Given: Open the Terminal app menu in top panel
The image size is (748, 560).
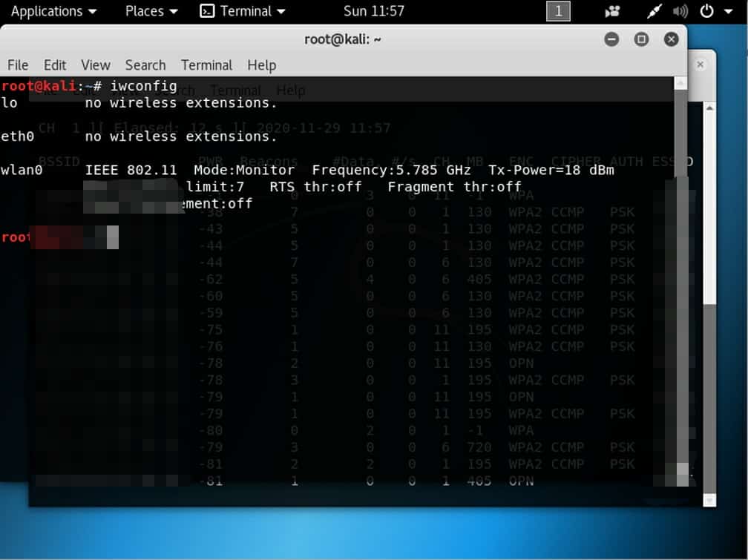Looking at the screenshot, I should [x=243, y=11].
